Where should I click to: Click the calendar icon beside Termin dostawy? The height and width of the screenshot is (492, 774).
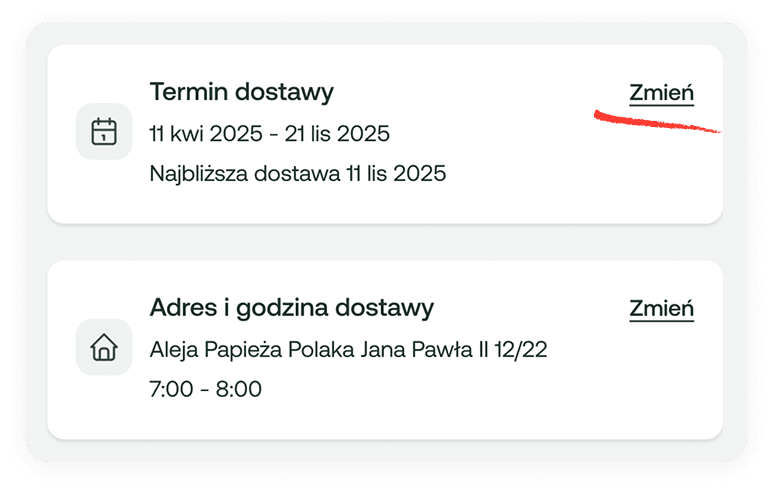tap(104, 131)
